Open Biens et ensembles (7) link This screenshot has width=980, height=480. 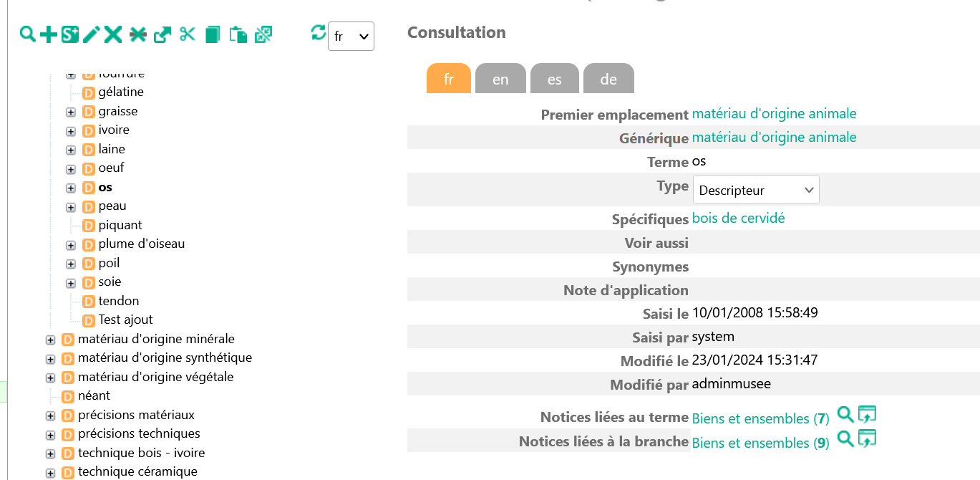tap(760, 418)
